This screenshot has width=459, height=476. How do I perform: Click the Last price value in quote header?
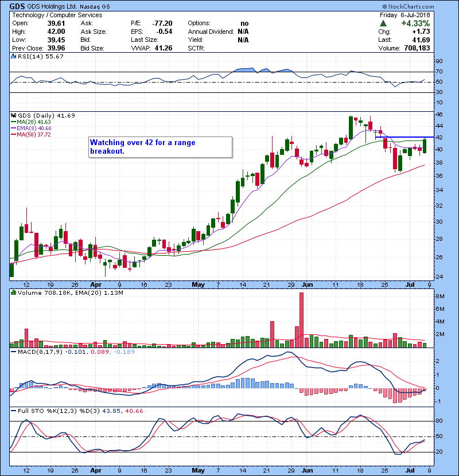tap(421, 40)
